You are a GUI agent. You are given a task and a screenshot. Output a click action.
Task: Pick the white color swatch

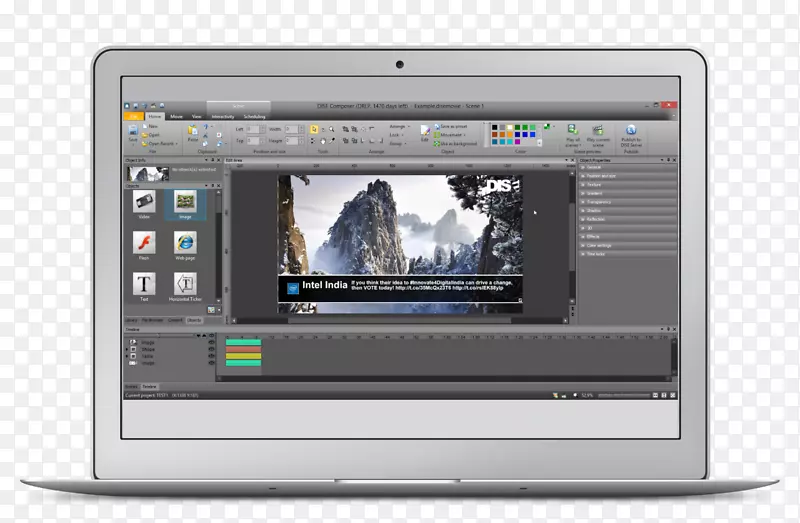tap(509, 128)
